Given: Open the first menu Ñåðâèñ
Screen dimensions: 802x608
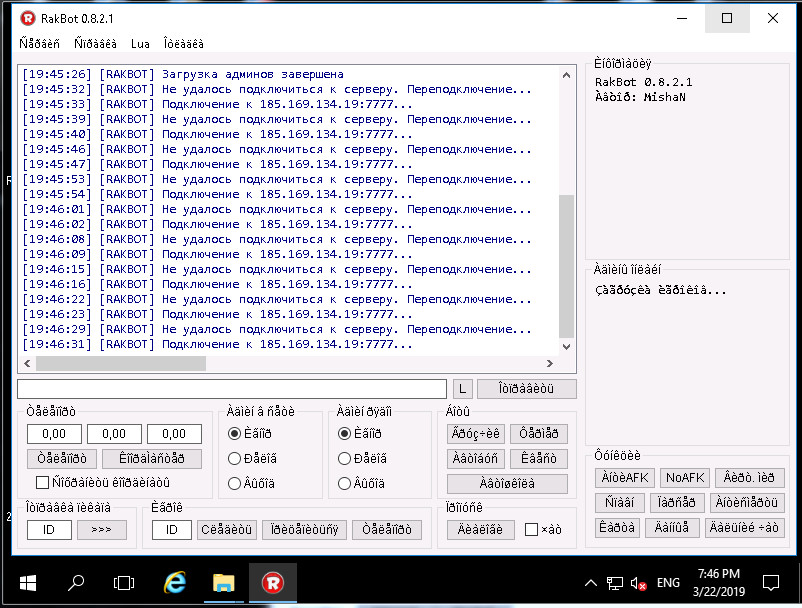Looking at the screenshot, I should pos(39,44).
